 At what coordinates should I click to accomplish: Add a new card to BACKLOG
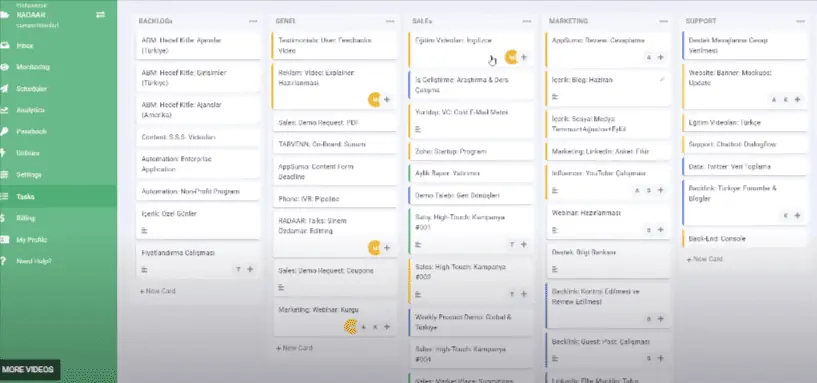click(158, 291)
